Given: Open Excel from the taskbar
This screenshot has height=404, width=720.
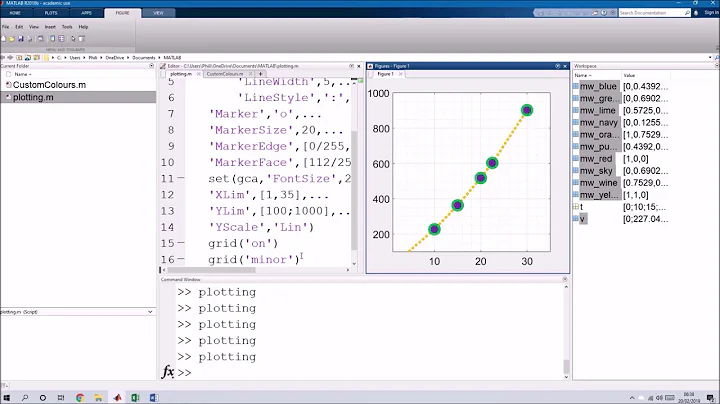Looking at the screenshot, I should pos(135,398).
